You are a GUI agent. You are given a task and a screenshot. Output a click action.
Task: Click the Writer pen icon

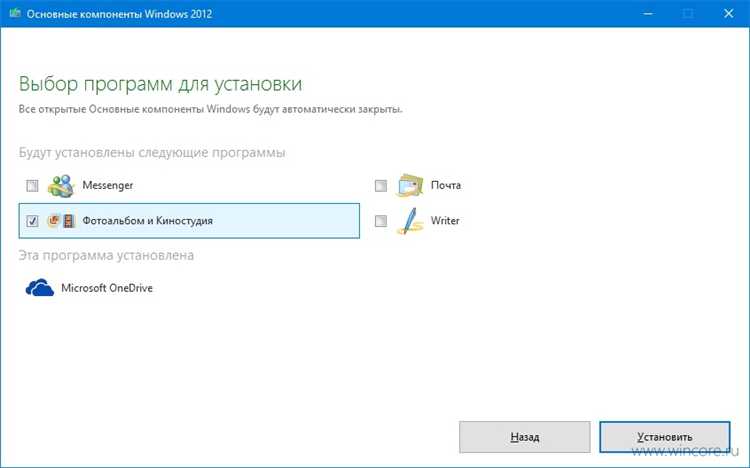(410, 221)
